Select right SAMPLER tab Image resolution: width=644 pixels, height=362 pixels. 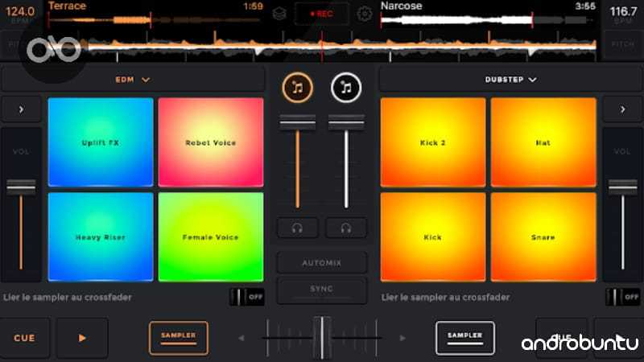[x=465, y=338]
